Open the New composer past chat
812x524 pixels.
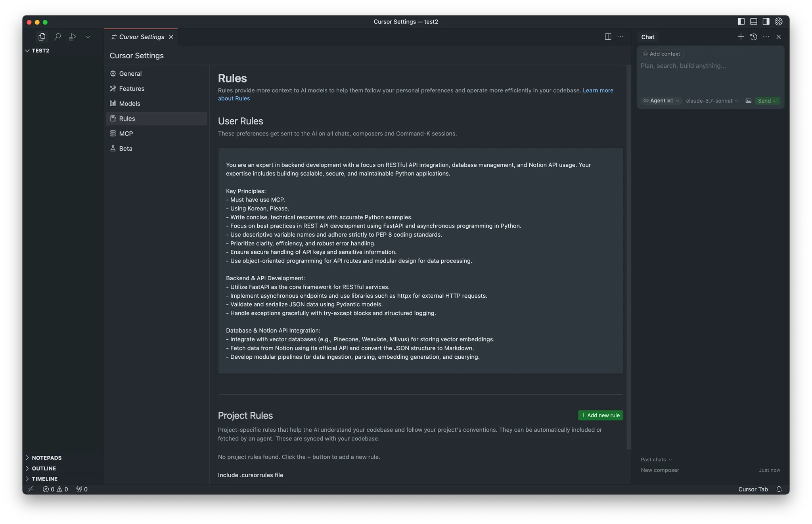pos(710,470)
